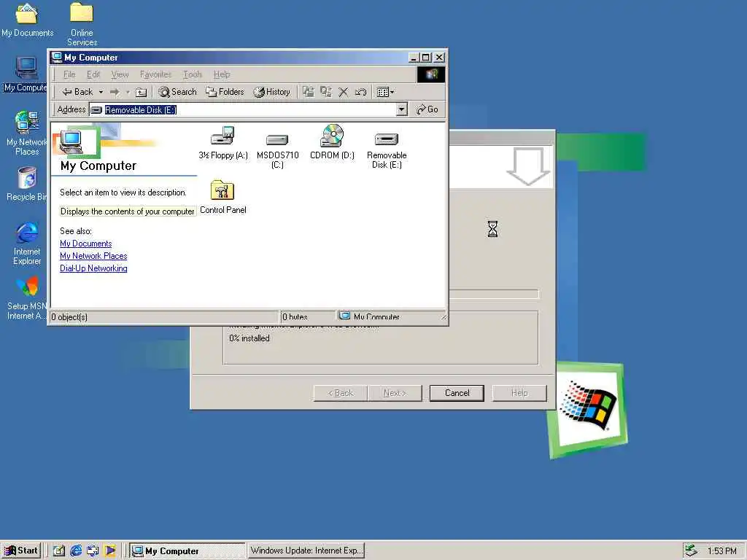
Task: Click the Next button in setup wizard
Action: (x=395, y=393)
